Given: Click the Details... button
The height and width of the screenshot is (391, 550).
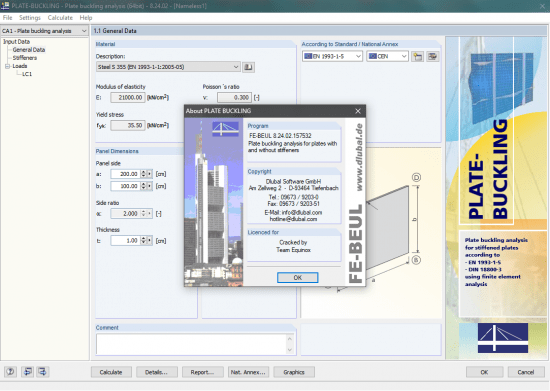Looking at the screenshot, I should (x=156, y=372).
